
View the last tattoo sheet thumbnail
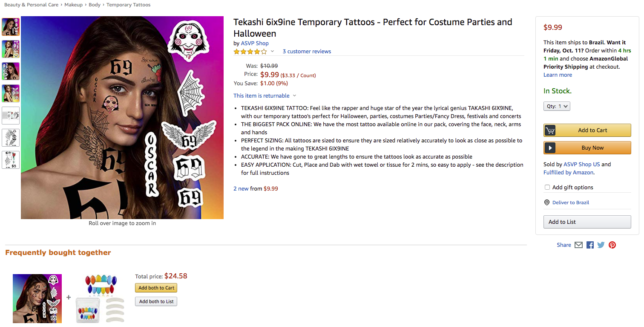(x=11, y=160)
